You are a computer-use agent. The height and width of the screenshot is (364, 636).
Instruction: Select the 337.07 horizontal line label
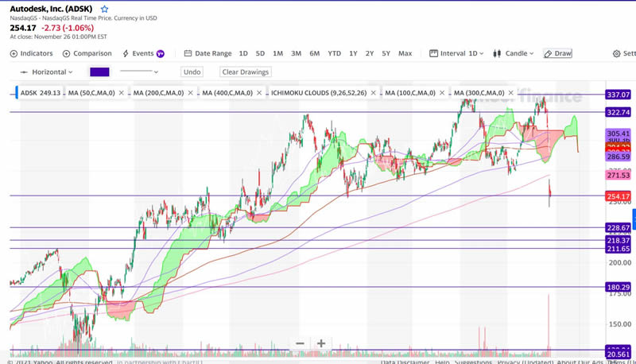[619, 95]
